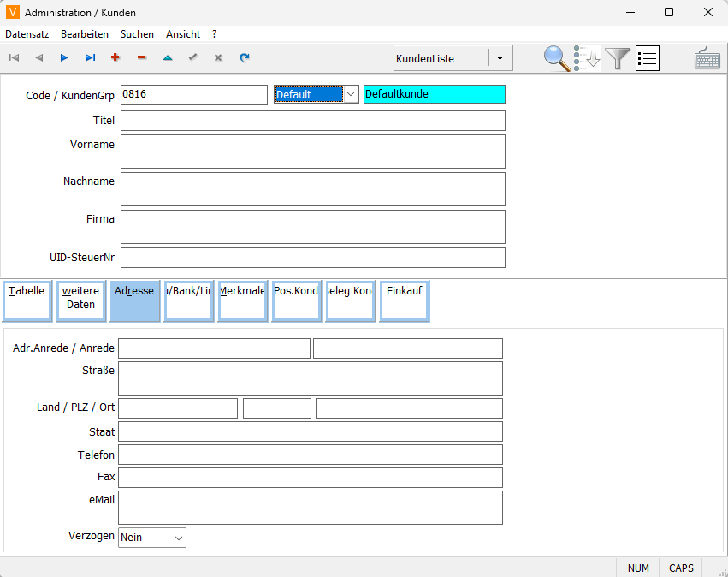Switch to the Einkauf tab
The width and height of the screenshot is (728, 577).
click(x=404, y=300)
